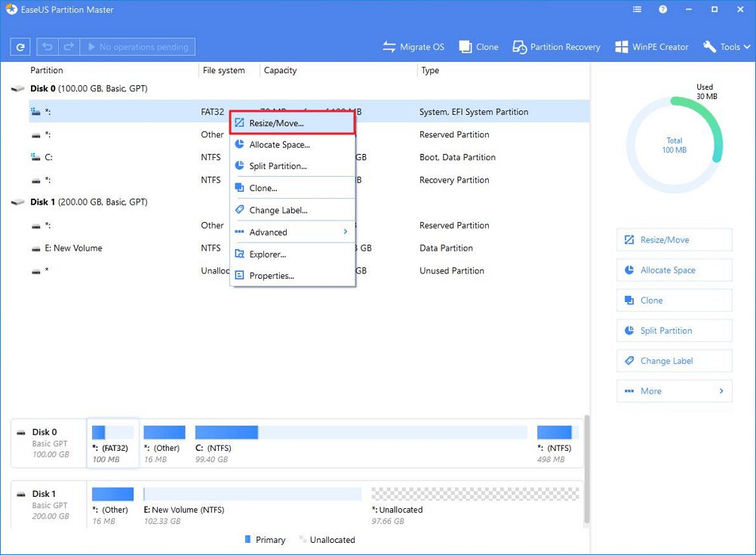Click the Partition column header

[46, 70]
